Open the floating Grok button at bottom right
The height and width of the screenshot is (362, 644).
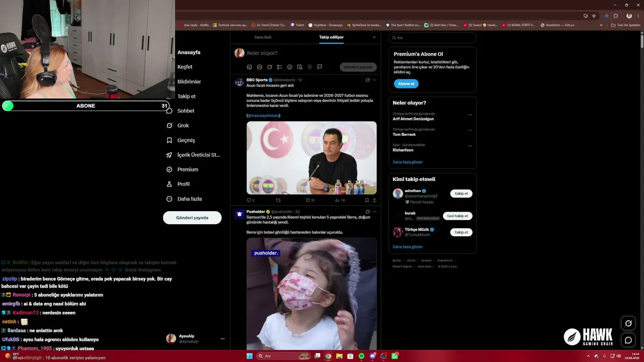click(x=628, y=323)
